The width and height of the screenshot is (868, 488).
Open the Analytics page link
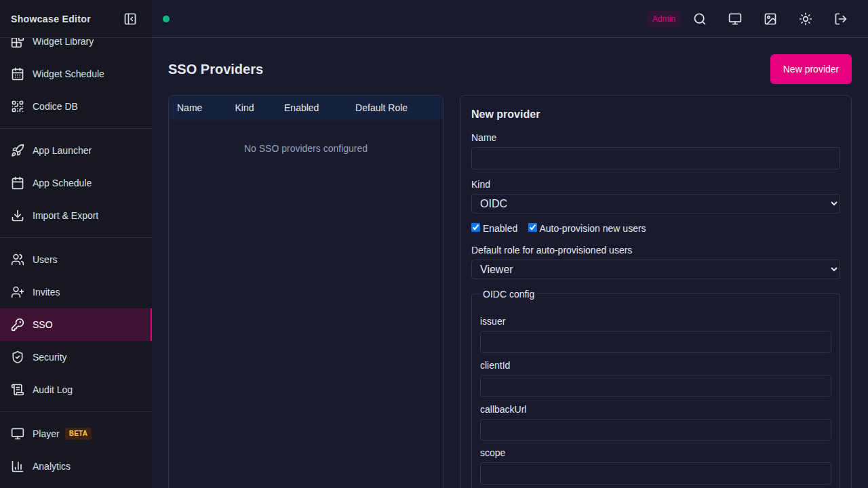tap(76, 466)
